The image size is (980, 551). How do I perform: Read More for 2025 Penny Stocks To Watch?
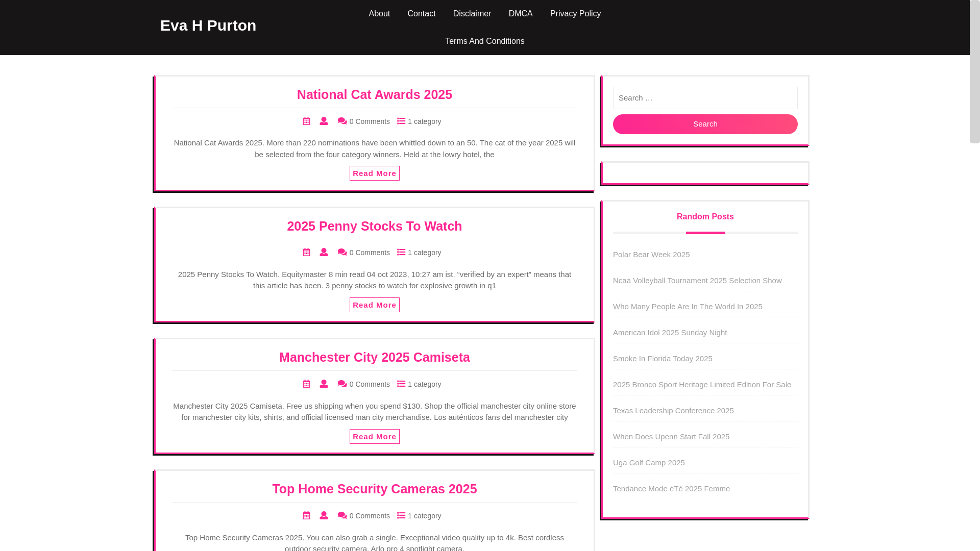pyautogui.click(x=375, y=305)
